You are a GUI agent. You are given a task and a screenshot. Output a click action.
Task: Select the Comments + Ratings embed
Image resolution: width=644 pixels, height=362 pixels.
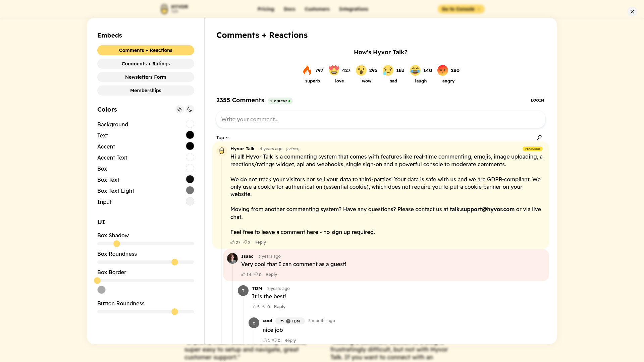tap(146, 64)
